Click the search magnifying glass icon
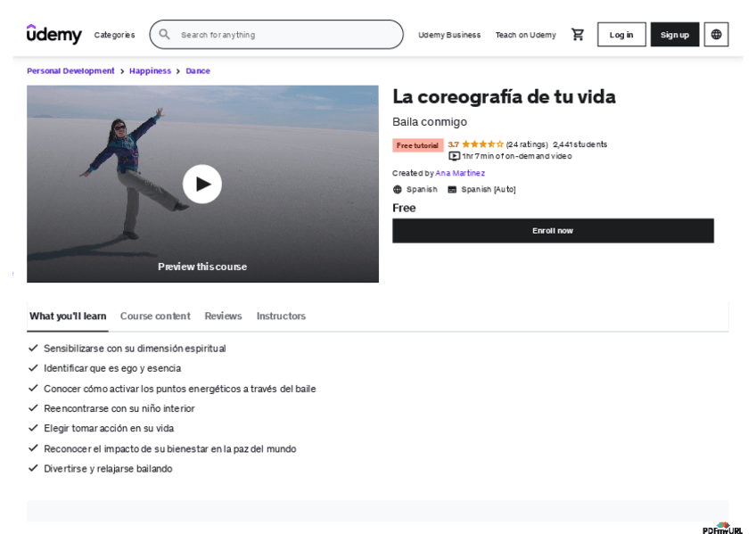This screenshot has height=534, width=756. (x=164, y=34)
